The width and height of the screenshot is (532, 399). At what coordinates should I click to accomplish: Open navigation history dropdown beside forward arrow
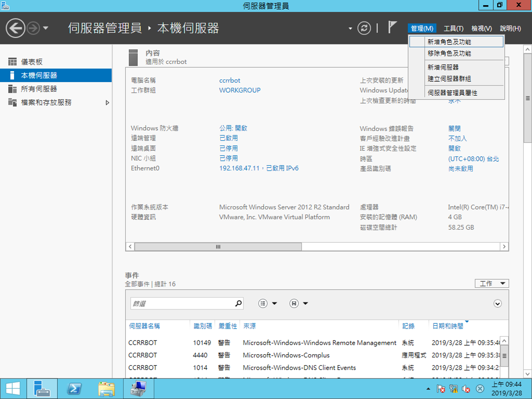click(45, 29)
